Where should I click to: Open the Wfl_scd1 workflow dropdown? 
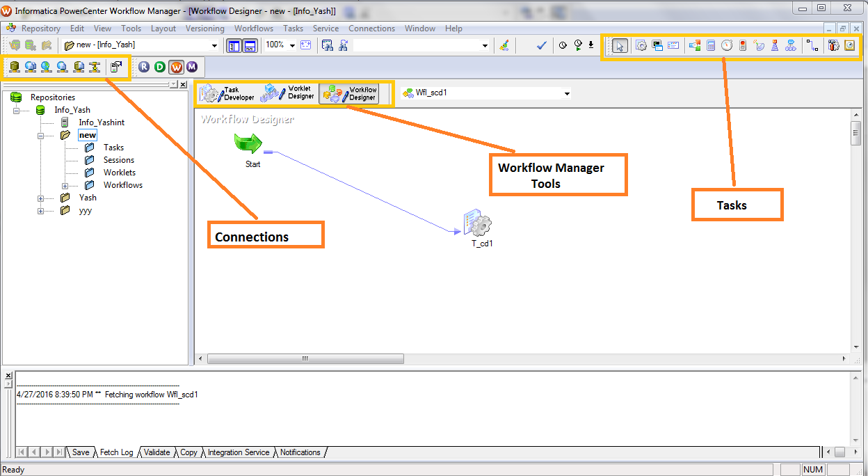[567, 93]
